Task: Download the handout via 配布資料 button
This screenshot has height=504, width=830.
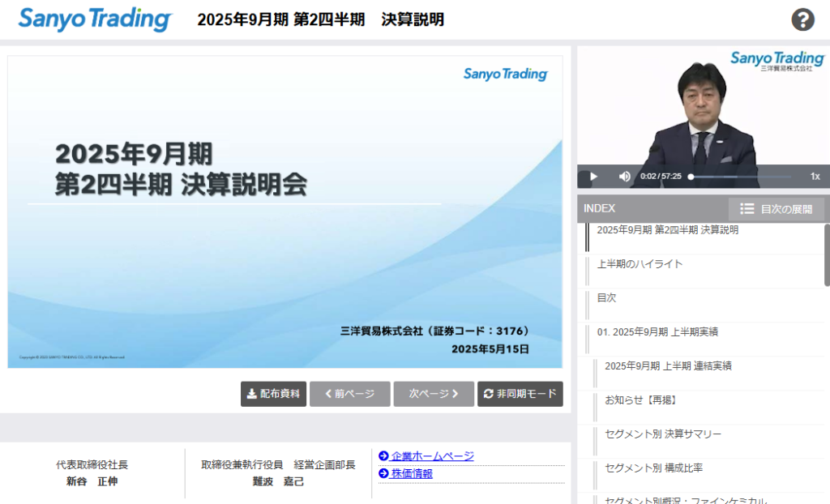Action: click(x=273, y=394)
